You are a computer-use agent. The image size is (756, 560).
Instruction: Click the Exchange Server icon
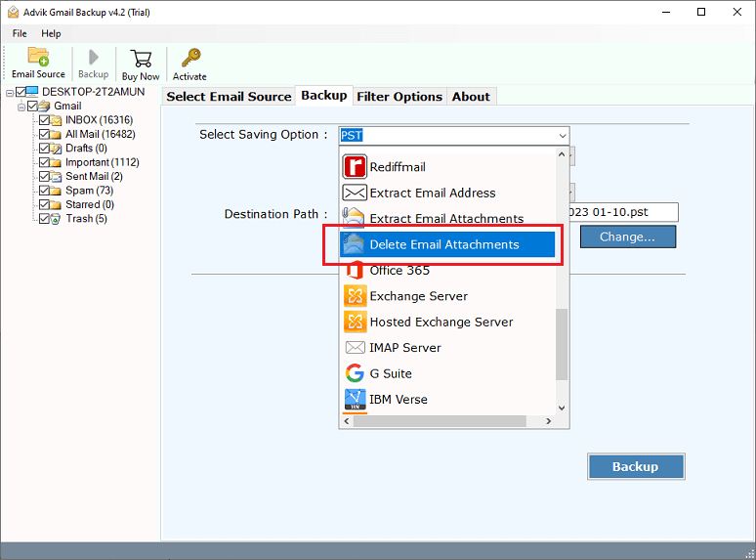tap(355, 296)
